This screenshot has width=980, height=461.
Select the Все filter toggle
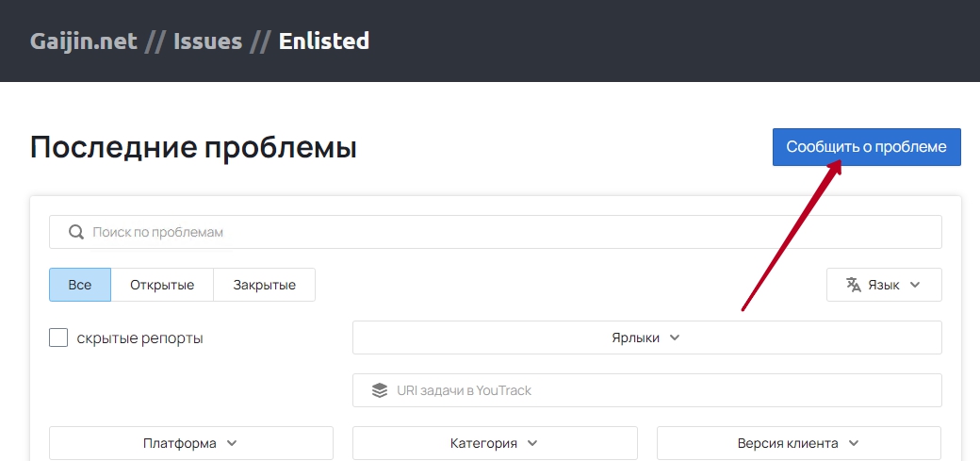[80, 285]
